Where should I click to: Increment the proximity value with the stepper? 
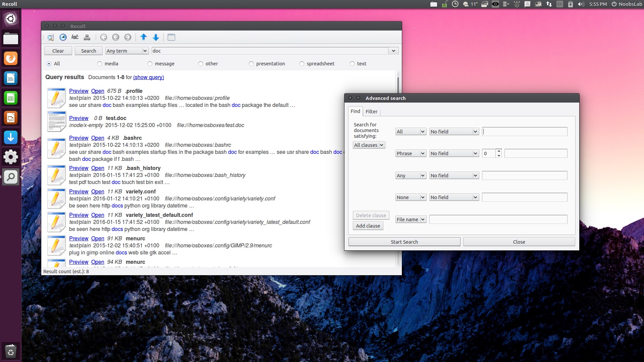coord(499,152)
